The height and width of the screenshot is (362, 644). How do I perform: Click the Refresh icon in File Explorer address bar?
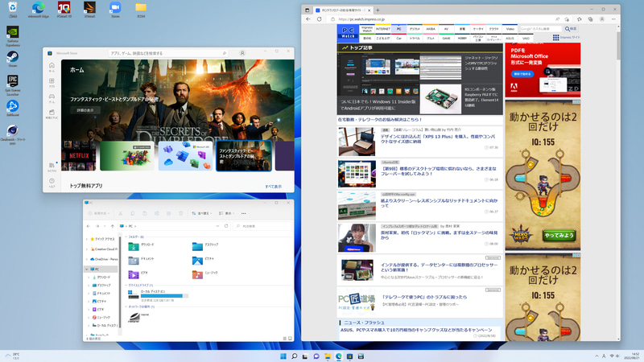(226, 226)
